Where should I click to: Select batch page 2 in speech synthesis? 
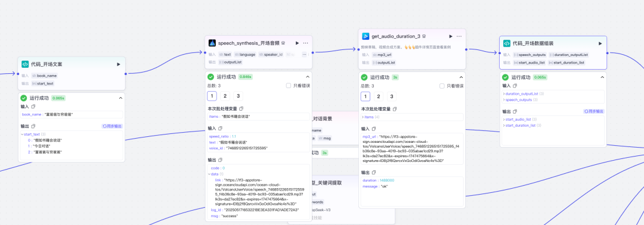225,96
